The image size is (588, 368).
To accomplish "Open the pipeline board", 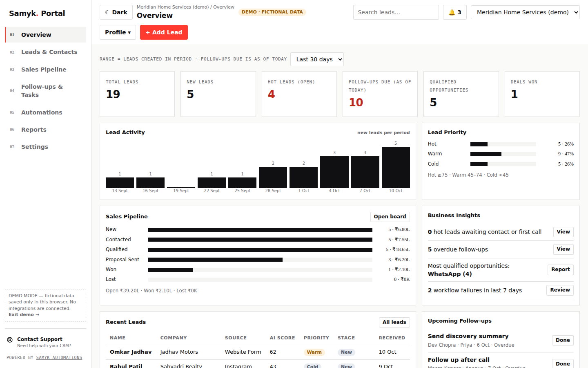I will (390, 217).
